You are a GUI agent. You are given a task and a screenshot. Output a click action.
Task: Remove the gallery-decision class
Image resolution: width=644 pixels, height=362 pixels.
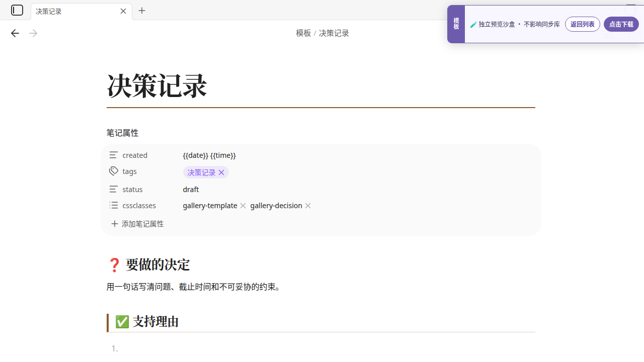point(308,206)
